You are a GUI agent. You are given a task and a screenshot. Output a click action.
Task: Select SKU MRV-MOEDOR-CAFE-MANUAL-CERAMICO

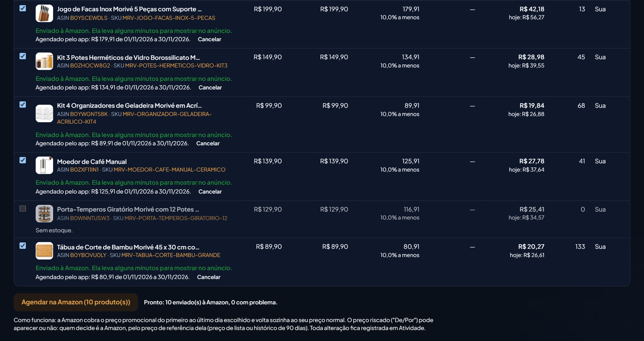click(x=169, y=170)
